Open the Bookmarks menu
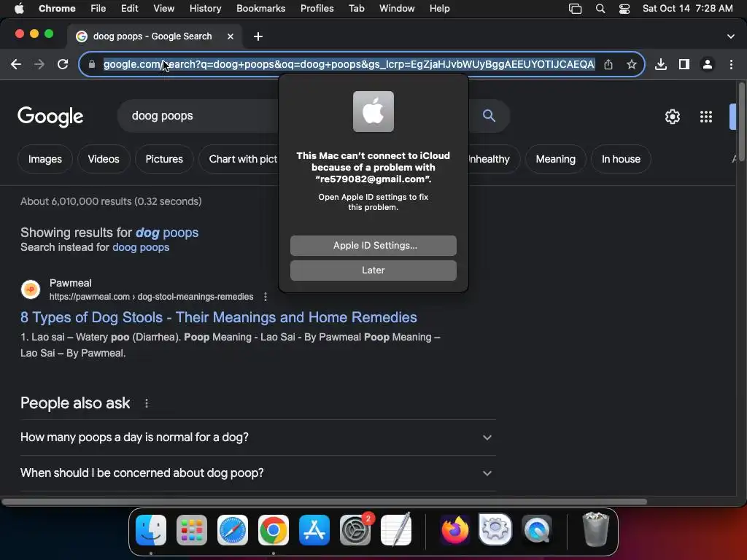 (260, 9)
